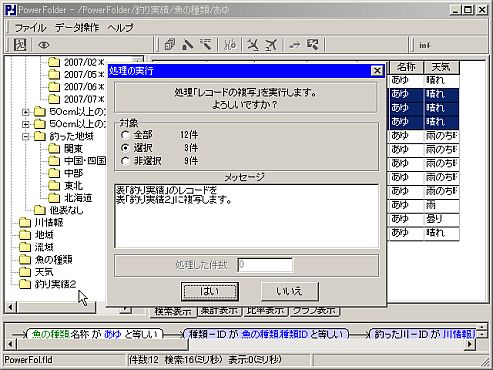Click the grayed scissors toolbar icon
The height and width of the screenshot is (370, 493).
[x=230, y=45]
